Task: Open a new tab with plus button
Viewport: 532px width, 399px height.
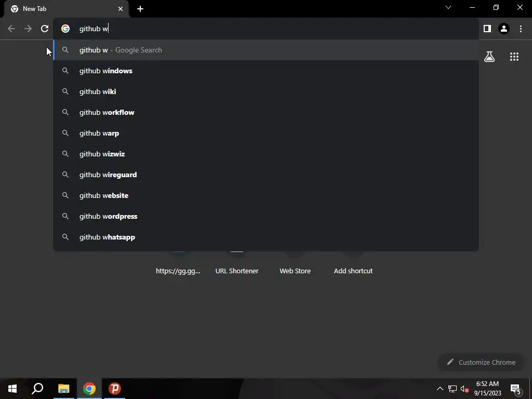Action: click(140, 9)
